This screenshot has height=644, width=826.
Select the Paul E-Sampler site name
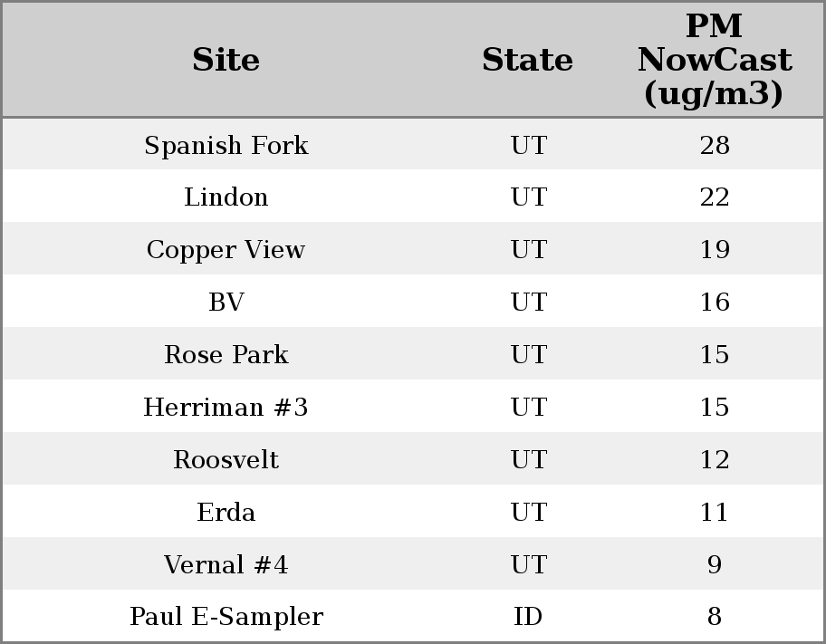226,617
